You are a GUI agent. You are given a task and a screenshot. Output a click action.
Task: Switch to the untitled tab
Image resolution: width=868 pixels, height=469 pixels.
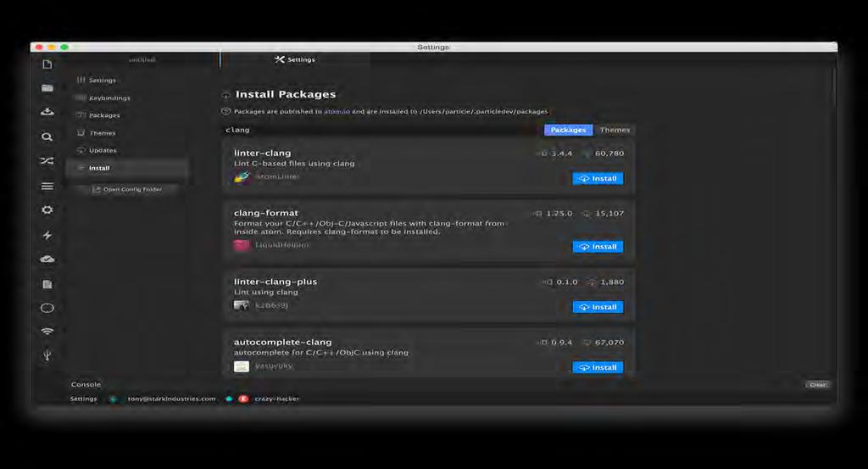click(x=142, y=60)
